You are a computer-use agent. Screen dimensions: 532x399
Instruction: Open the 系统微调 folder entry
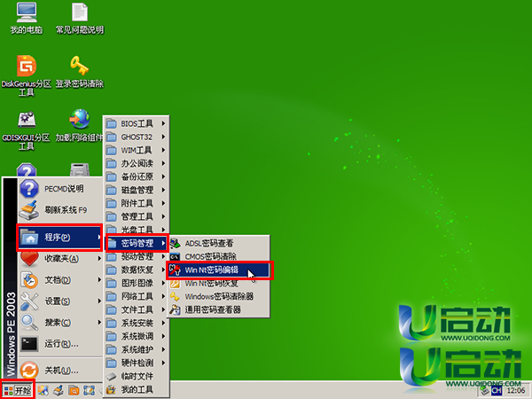point(136,336)
